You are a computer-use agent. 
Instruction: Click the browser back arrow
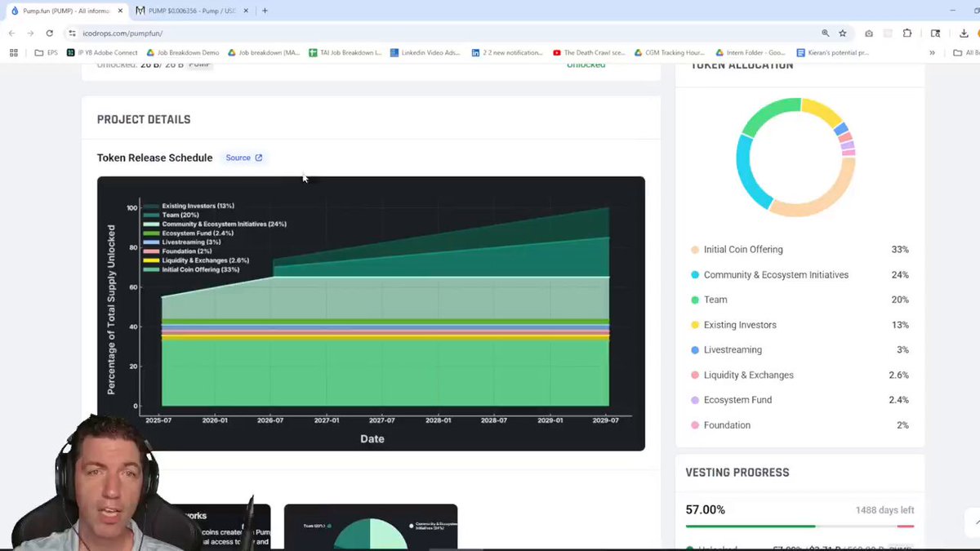(x=11, y=33)
